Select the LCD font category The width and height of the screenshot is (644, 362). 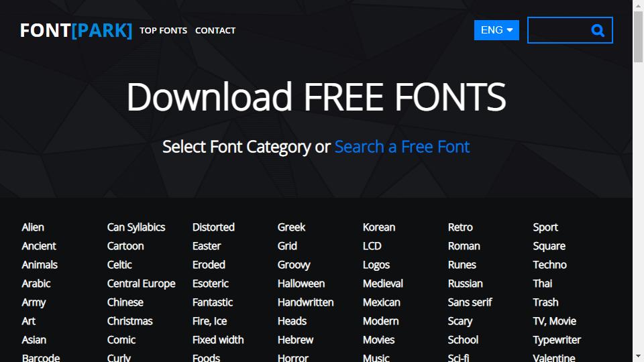372,246
